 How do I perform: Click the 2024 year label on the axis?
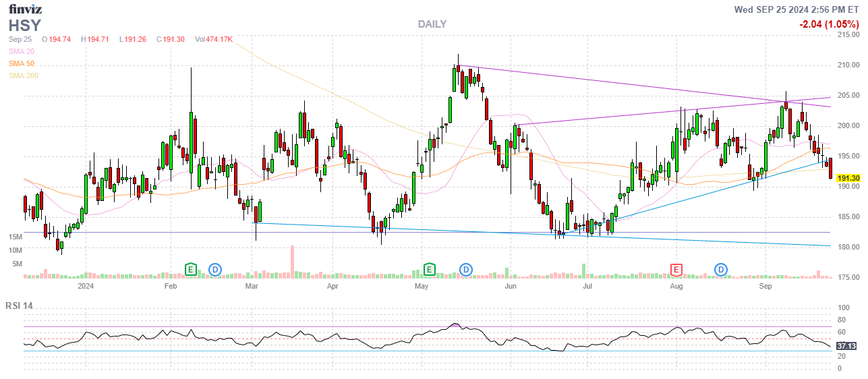coord(86,287)
